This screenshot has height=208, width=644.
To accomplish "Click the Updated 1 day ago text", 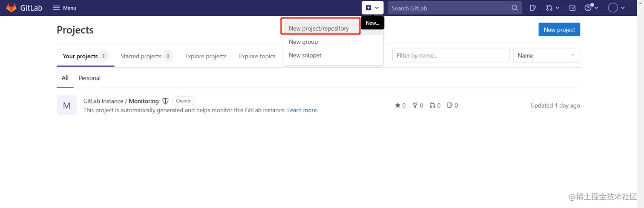I will tap(555, 105).
